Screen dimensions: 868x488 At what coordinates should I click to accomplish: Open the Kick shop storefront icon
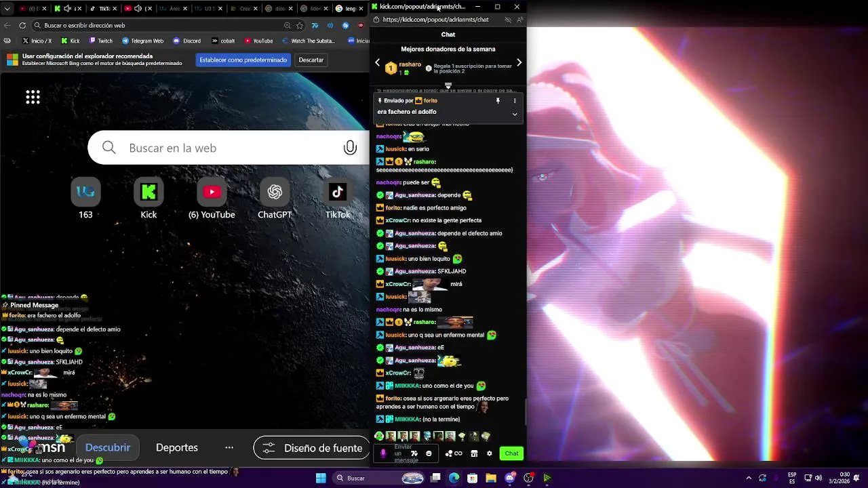click(x=475, y=453)
